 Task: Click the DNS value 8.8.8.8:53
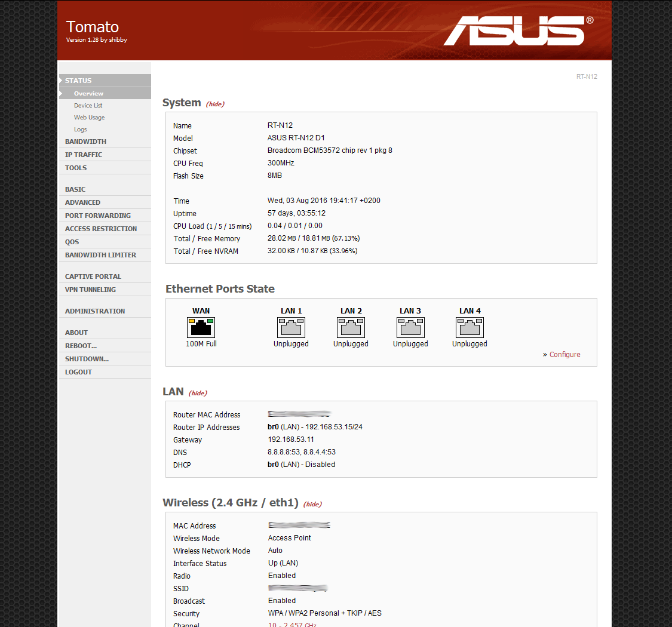pos(301,451)
